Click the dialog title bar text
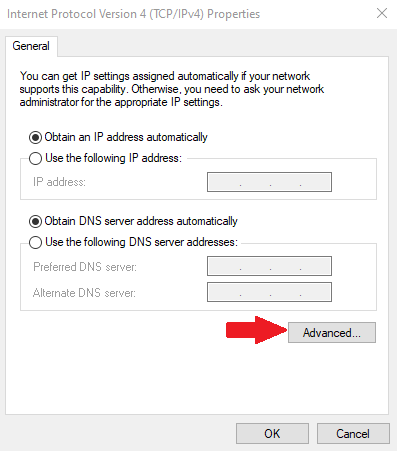The width and height of the screenshot is (397, 451). [133, 14]
